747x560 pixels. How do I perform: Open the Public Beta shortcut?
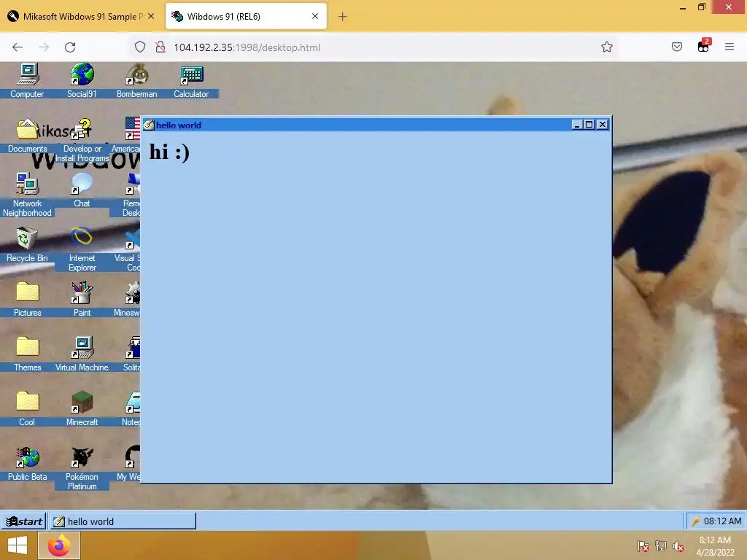click(x=27, y=463)
